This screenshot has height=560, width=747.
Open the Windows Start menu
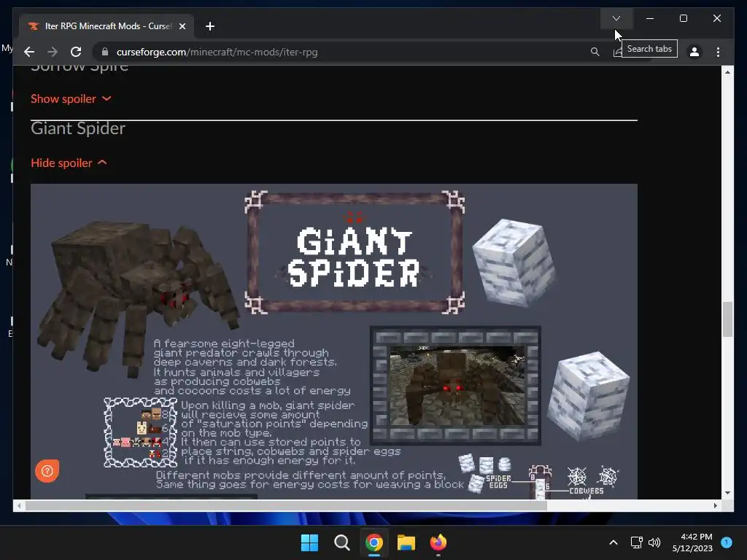point(309,542)
